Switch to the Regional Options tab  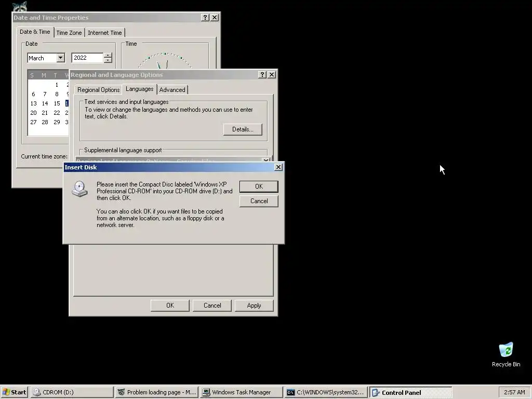tap(98, 89)
